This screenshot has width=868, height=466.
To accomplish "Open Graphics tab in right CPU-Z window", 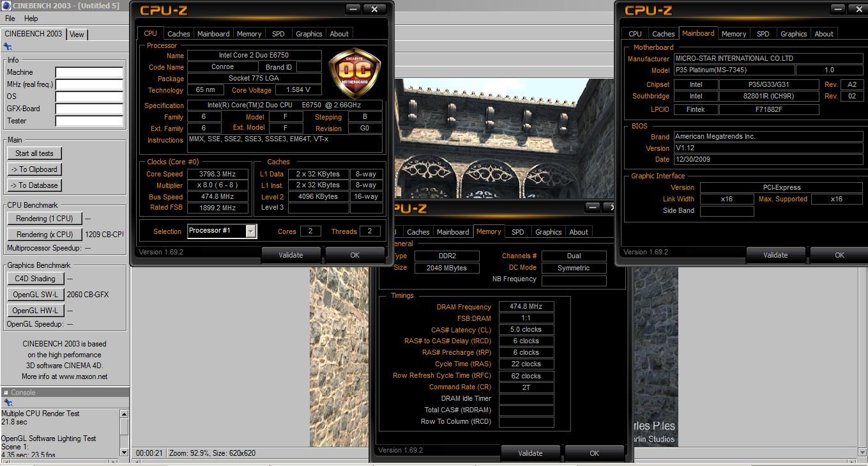I will click(794, 34).
